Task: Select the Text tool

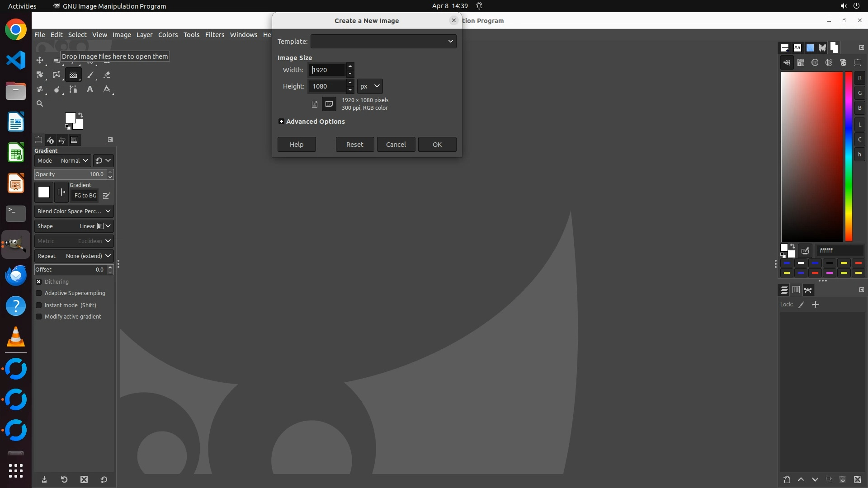Action: click(90, 89)
